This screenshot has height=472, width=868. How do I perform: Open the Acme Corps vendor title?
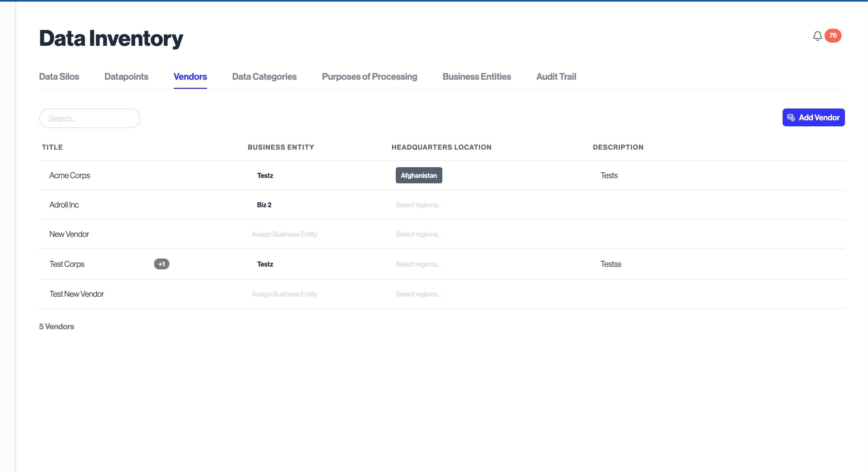coord(70,175)
